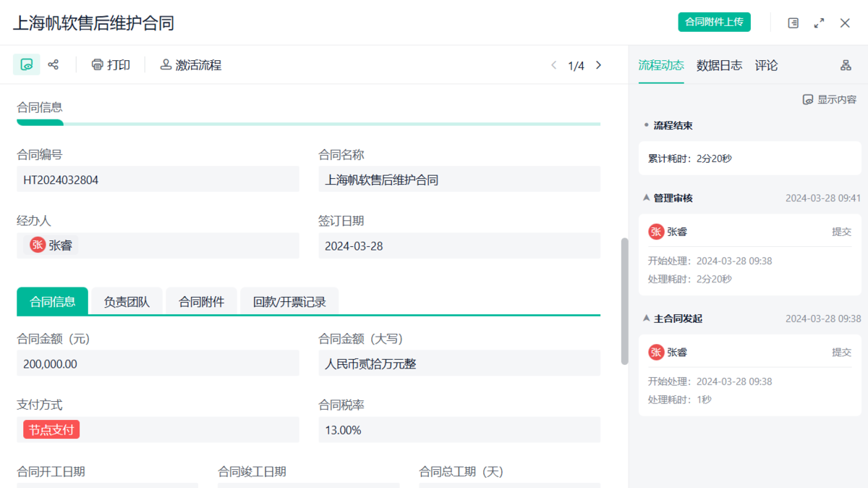Screen dimensions: 868x488
Task: Open the 评论 tab
Action: (x=766, y=65)
